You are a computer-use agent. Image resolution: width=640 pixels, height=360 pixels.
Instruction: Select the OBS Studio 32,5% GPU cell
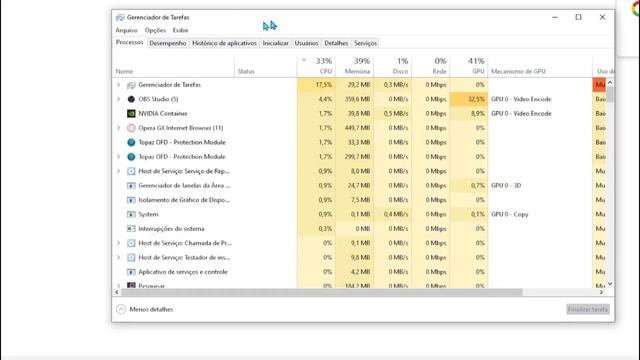(469, 99)
